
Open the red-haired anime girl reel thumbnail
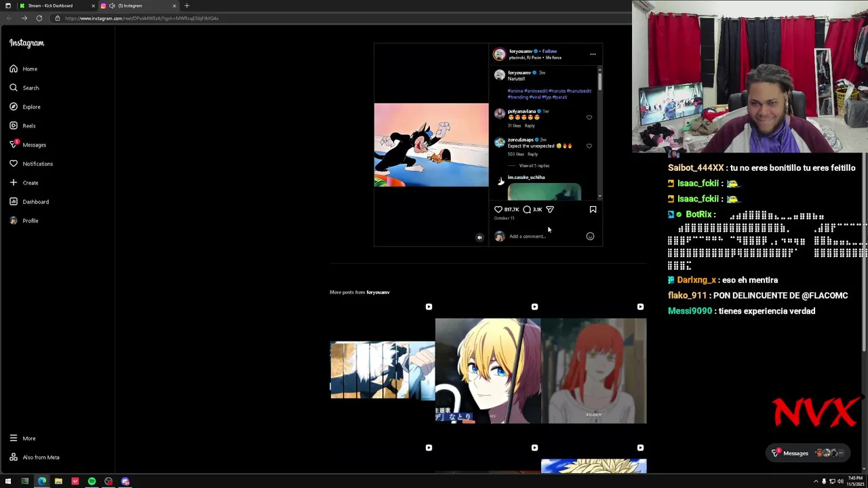593,371
